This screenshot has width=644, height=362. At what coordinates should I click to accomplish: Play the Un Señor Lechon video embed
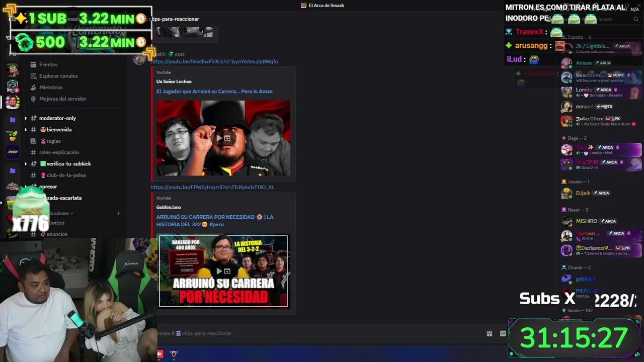tap(219, 138)
